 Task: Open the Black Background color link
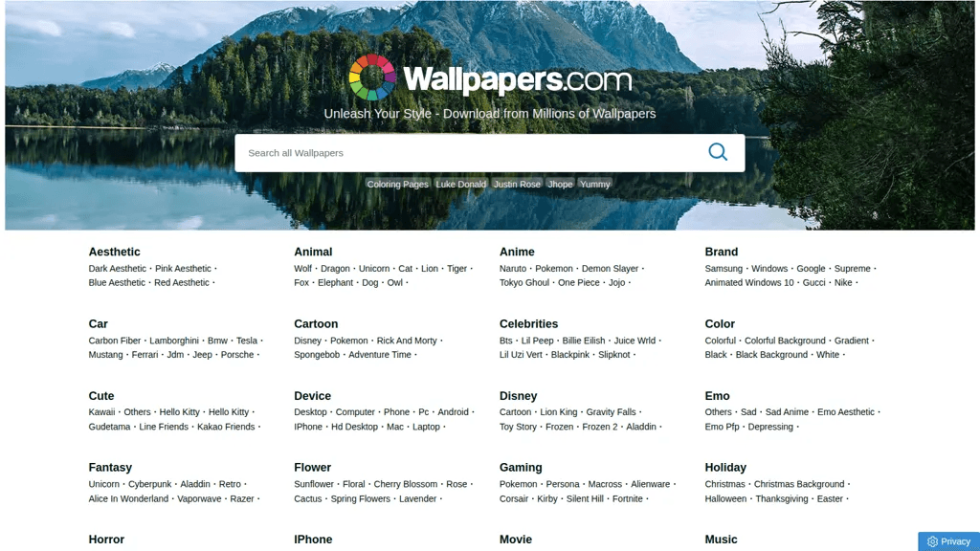771,355
